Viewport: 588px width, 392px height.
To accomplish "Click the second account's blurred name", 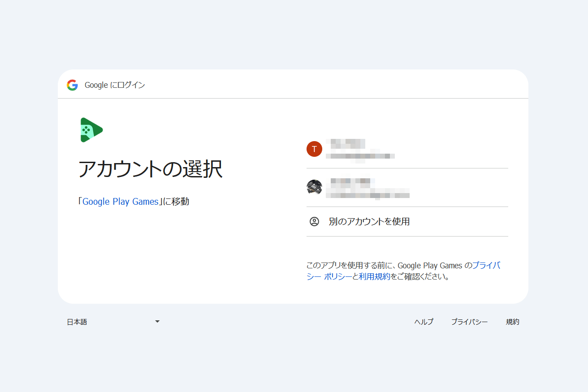I will click(350, 182).
